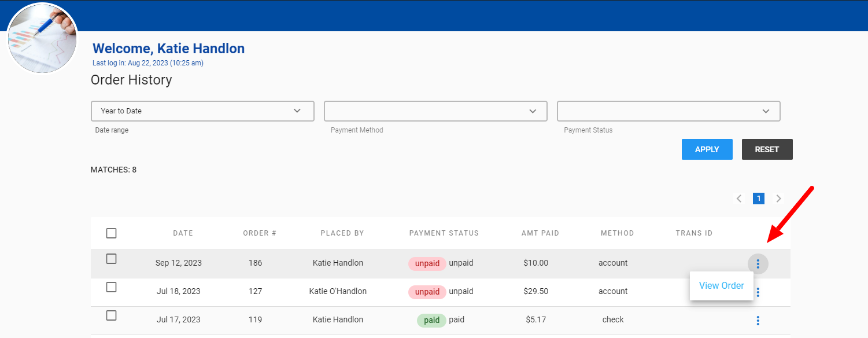Viewport: 868px width, 338px height.
Task: Click the Jul 18, 2023 date cell
Action: coord(179,291)
